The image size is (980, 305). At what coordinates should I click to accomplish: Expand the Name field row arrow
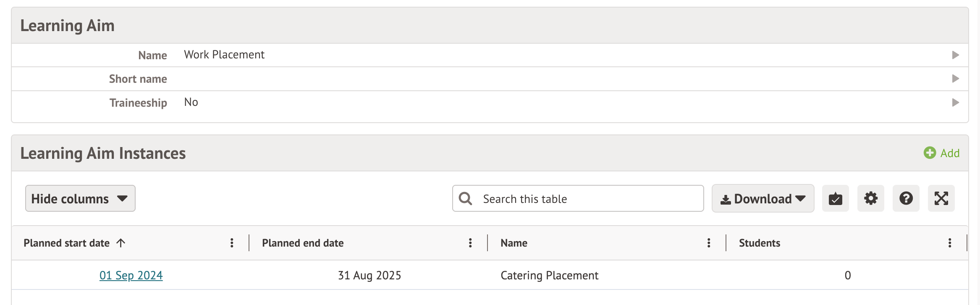click(955, 55)
